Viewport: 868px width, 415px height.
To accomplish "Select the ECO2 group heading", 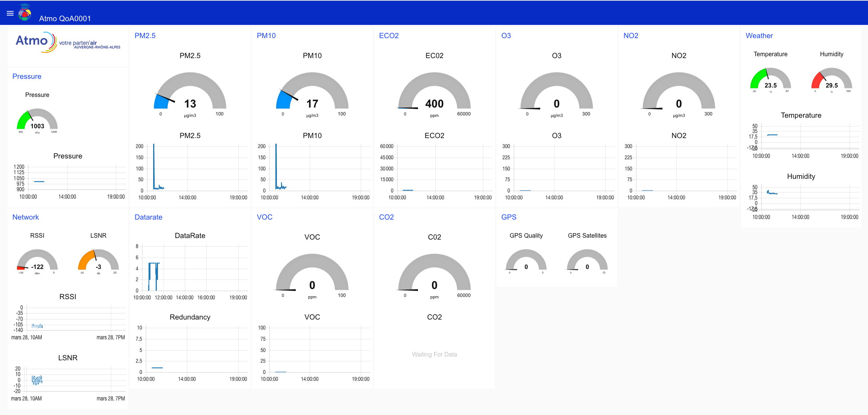I will (x=389, y=35).
